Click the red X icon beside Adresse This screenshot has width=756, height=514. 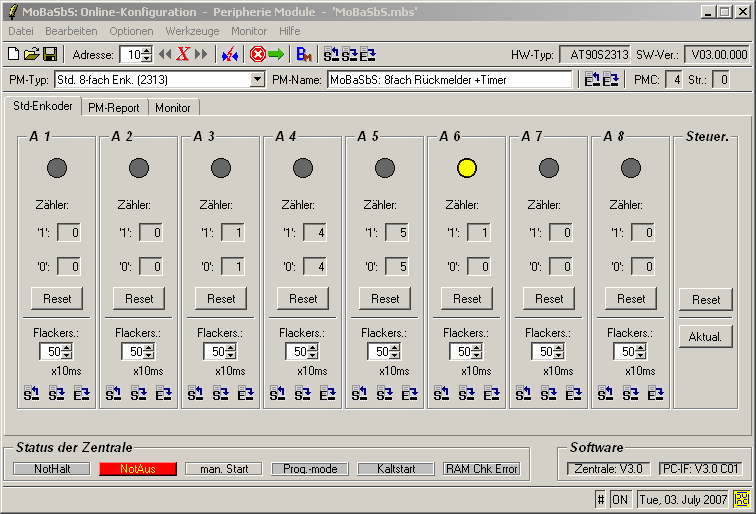(183, 54)
